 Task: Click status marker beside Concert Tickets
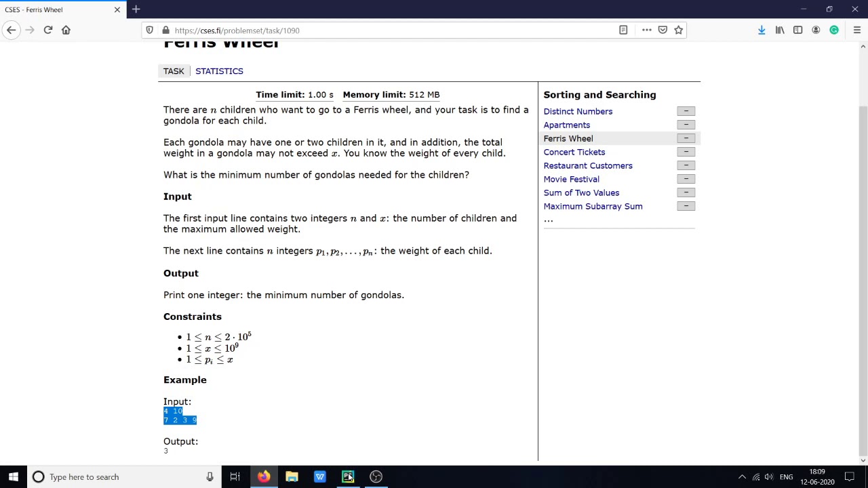[x=686, y=152]
